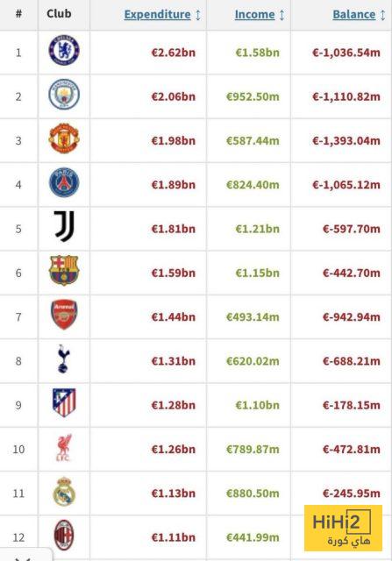Image resolution: width=392 pixels, height=561 pixels.
Task: Toggle sort arrows next to Balance
Action: (x=382, y=15)
